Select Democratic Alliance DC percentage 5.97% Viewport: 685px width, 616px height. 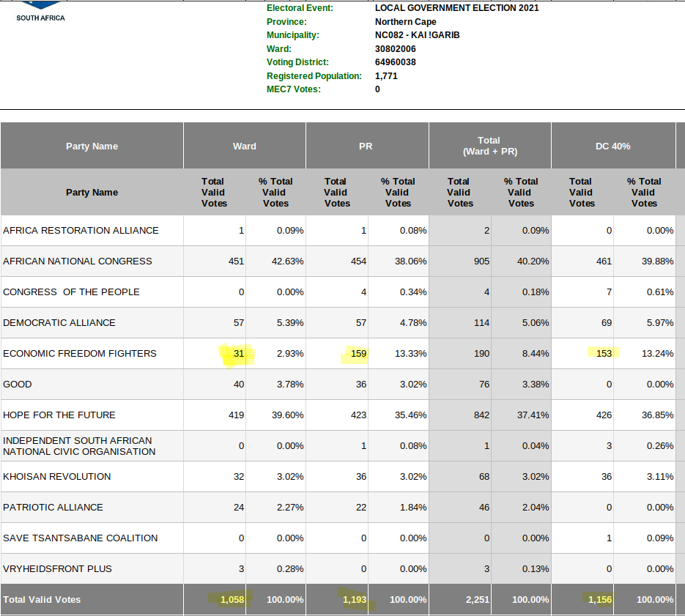tap(660, 322)
